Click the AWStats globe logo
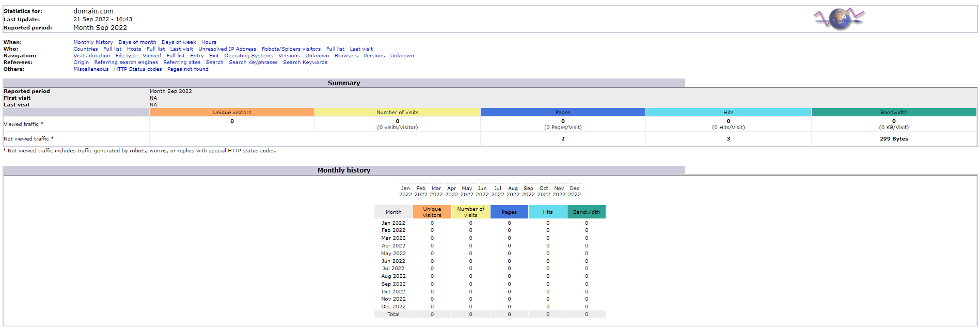Viewport: 980px width, 329px height. pyautogui.click(x=839, y=19)
